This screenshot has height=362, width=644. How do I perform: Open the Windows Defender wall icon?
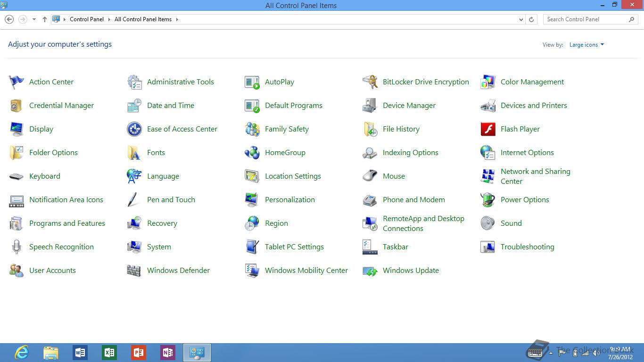134,271
